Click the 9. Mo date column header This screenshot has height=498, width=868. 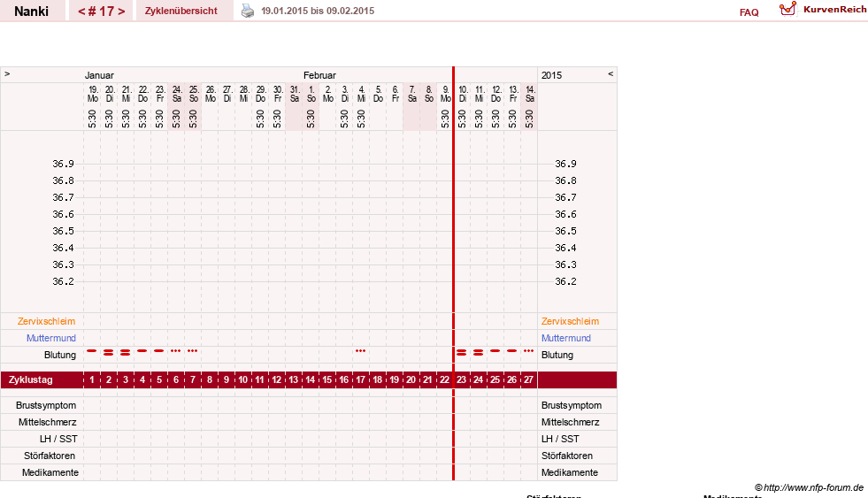coord(446,94)
